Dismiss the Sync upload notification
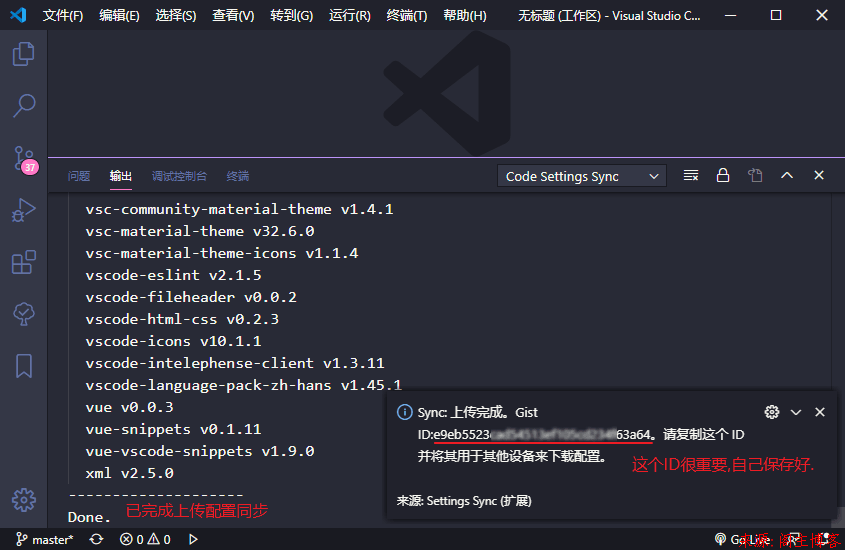 coord(820,412)
